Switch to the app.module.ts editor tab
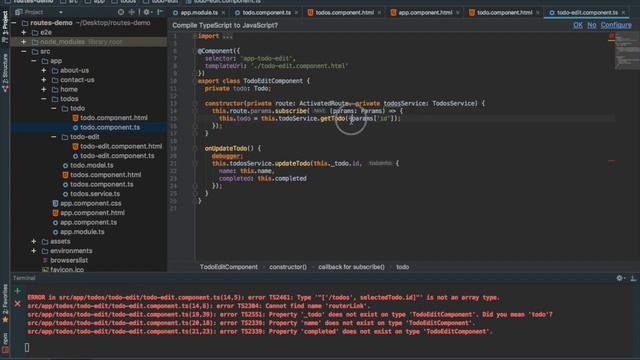The height and width of the screenshot is (360, 640). point(199,13)
